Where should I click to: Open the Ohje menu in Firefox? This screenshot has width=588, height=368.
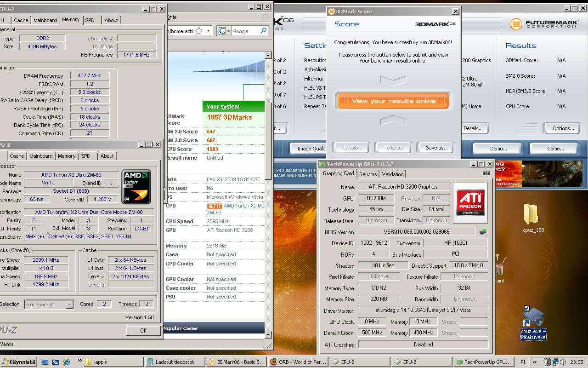click(x=171, y=17)
